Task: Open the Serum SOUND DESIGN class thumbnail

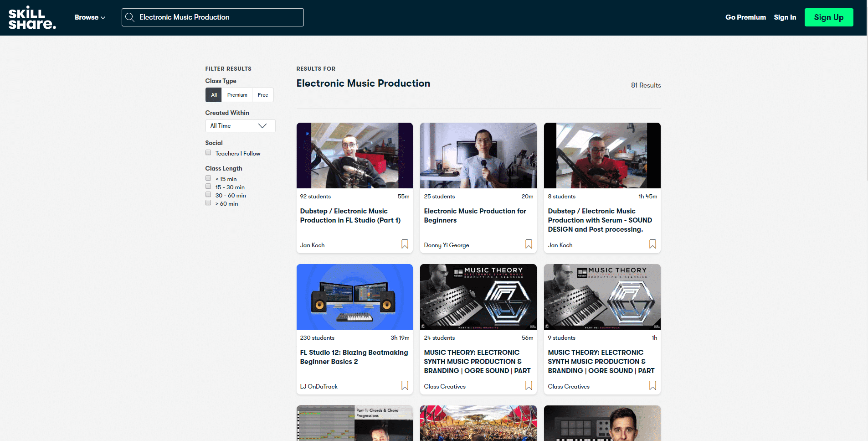Action: pyautogui.click(x=602, y=156)
